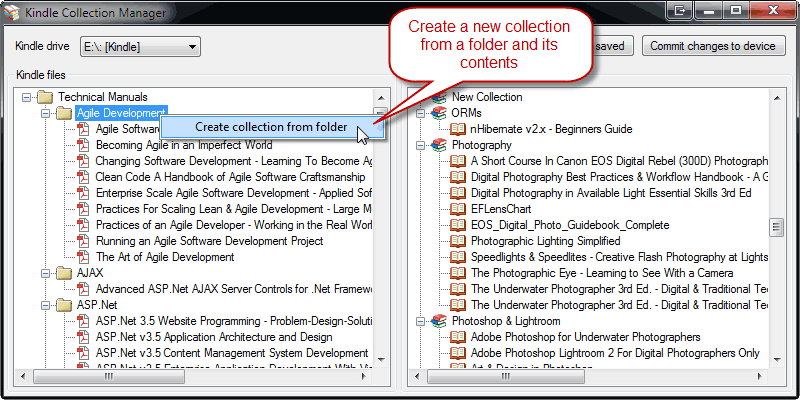Click the ORMs collection books icon
The image size is (800, 400).
point(439,113)
